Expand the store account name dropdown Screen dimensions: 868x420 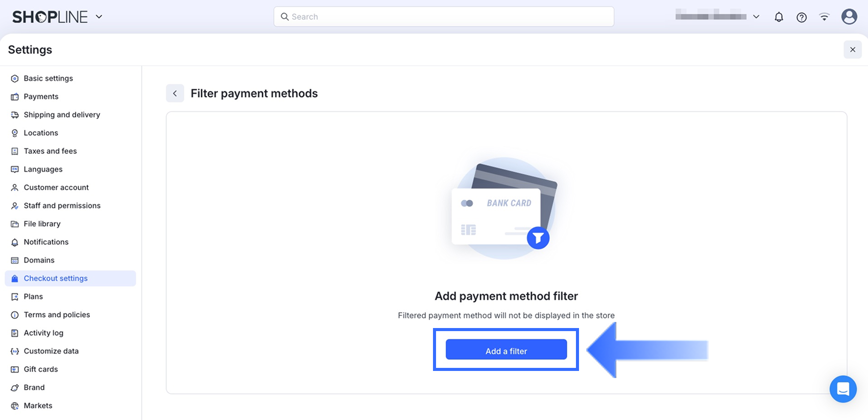[x=756, y=17]
